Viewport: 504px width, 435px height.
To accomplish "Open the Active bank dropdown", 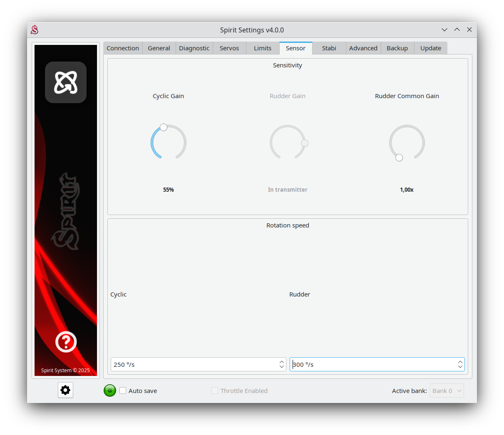I will (447, 391).
